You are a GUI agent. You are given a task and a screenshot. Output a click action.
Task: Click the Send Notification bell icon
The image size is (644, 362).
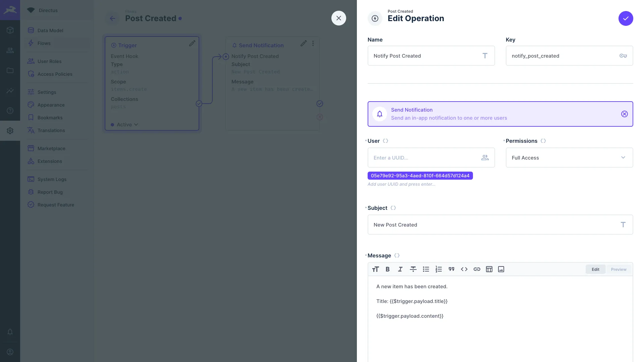pyautogui.click(x=379, y=114)
